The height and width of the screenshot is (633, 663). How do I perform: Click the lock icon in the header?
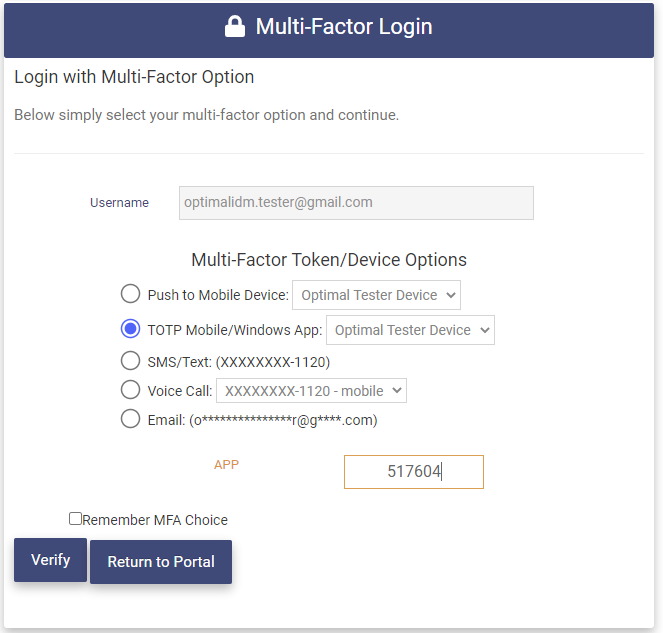tap(235, 27)
